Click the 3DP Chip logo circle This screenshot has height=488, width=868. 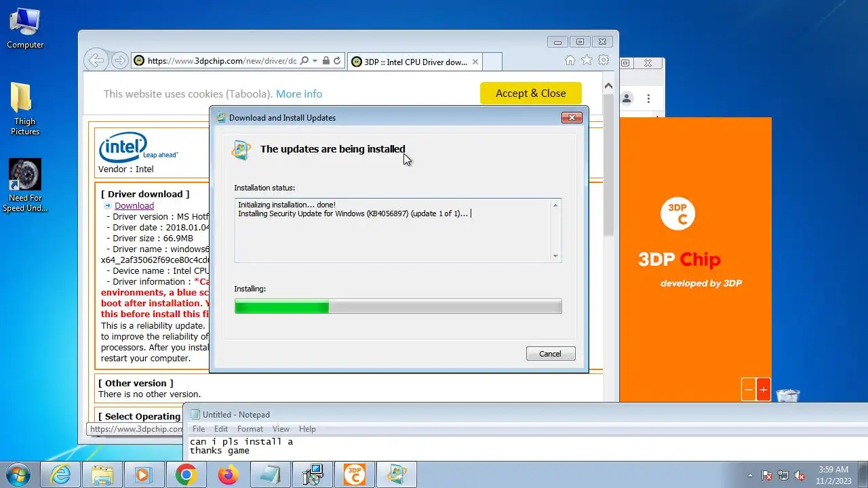point(677,213)
